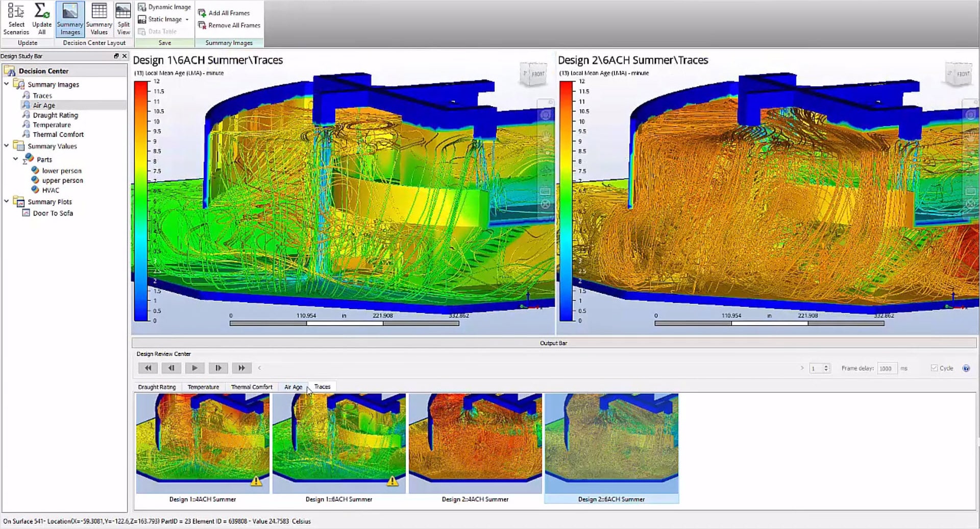Collapse the Summary Images tree node
Viewport: 980px width, 529px height.
click(7, 84)
